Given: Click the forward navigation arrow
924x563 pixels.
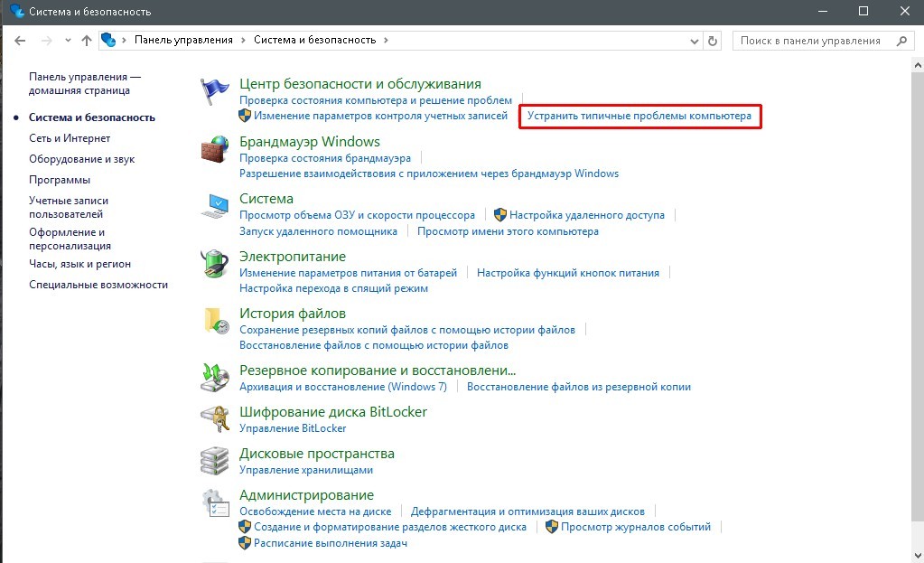Looking at the screenshot, I should [47, 40].
